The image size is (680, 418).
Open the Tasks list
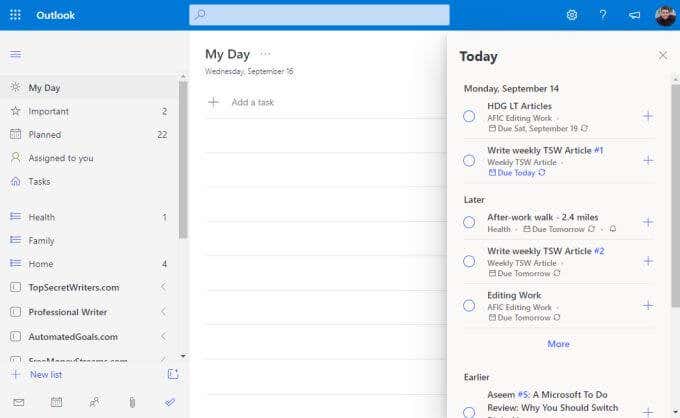tap(89, 181)
